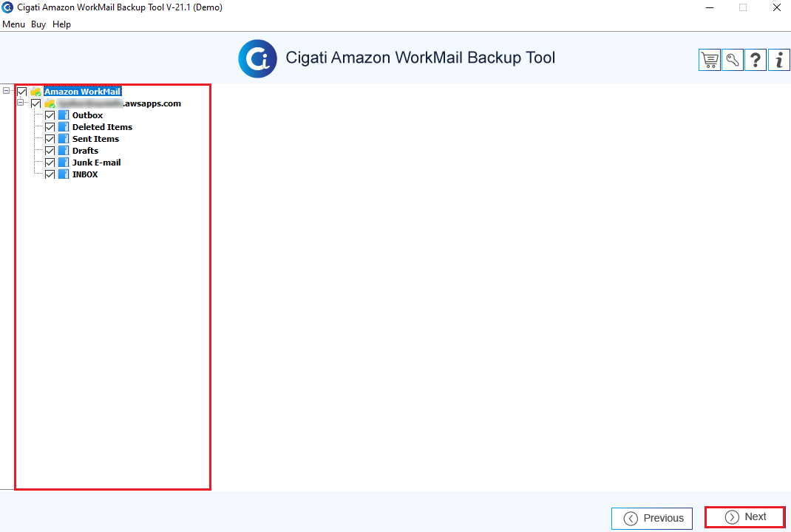Toggle the INBOX checkbox
This screenshot has width=791, height=532.
click(x=50, y=174)
